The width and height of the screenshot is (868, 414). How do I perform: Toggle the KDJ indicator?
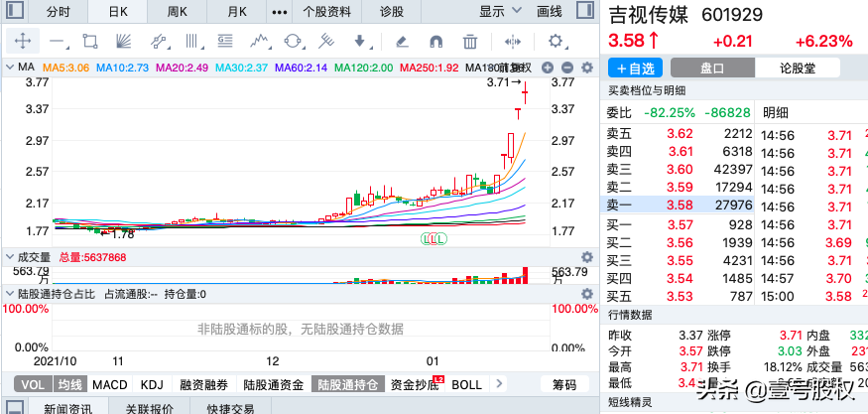(152, 384)
